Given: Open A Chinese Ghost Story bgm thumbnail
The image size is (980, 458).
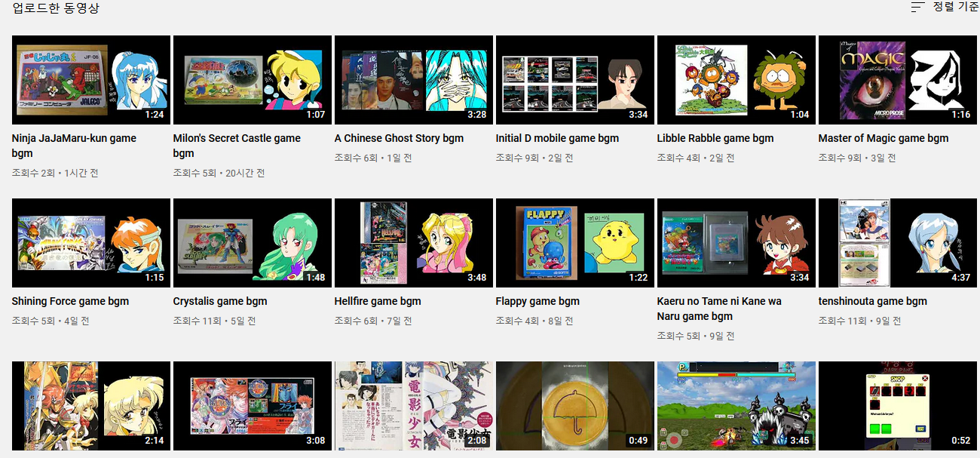Looking at the screenshot, I should [x=414, y=80].
